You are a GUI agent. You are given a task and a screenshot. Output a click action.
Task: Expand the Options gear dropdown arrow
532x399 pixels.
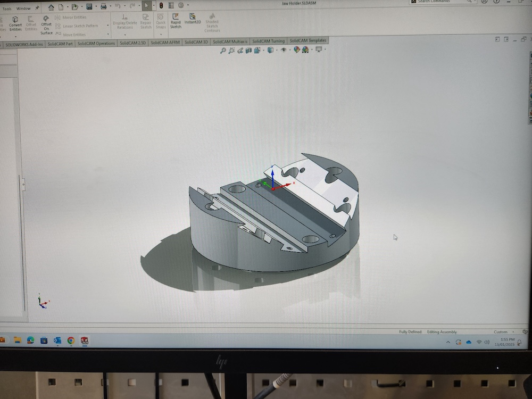[187, 6]
